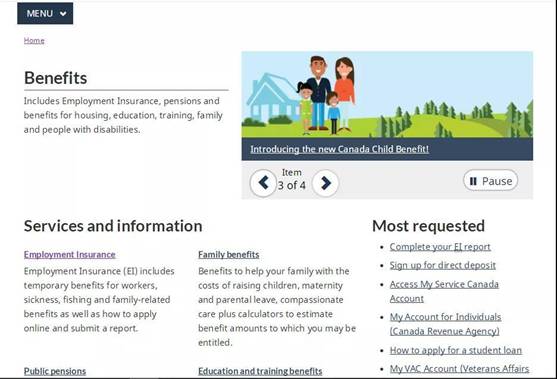Open Education and training benefits link
The height and width of the screenshot is (379, 557).
[260, 371]
